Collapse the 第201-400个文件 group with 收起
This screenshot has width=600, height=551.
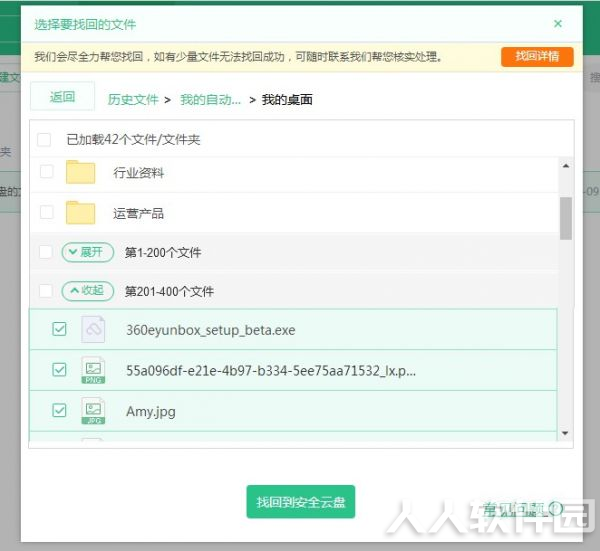coord(88,291)
